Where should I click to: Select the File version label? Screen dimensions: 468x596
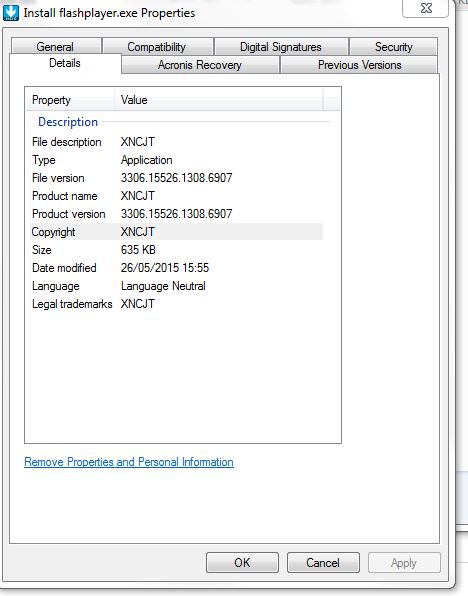coord(58,178)
